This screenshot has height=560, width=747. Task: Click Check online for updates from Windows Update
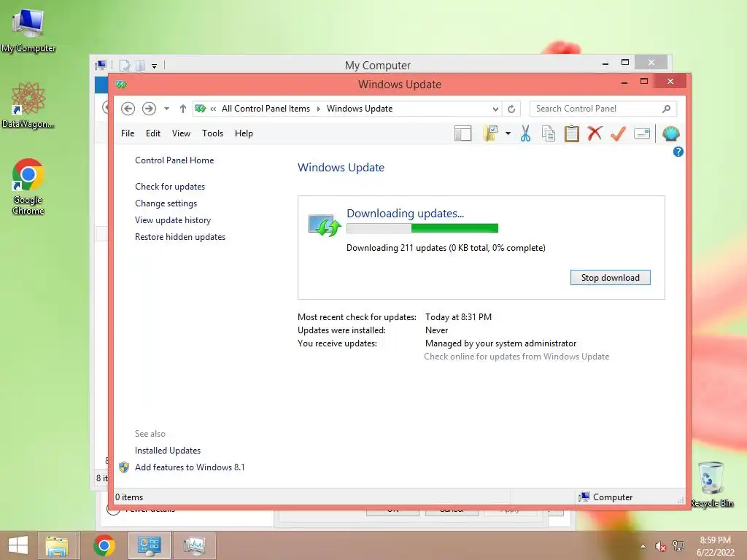(x=516, y=356)
